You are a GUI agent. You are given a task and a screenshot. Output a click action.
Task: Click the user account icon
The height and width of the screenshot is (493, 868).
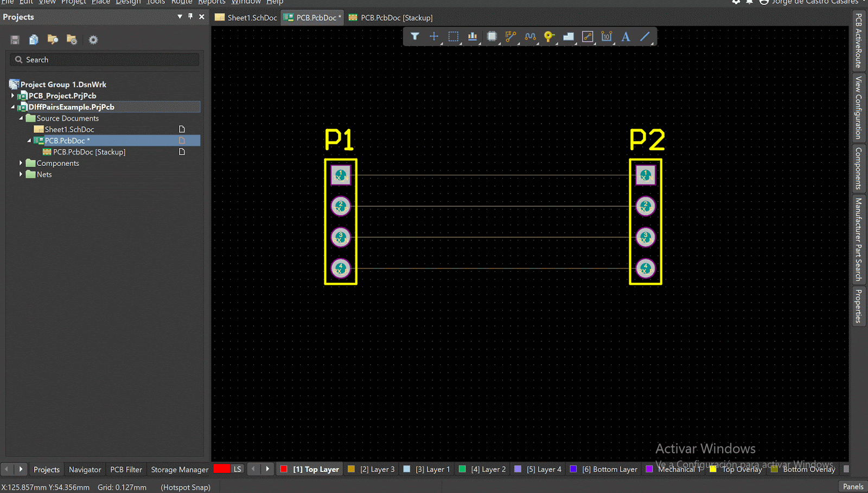pyautogui.click(x=764, y=2)
